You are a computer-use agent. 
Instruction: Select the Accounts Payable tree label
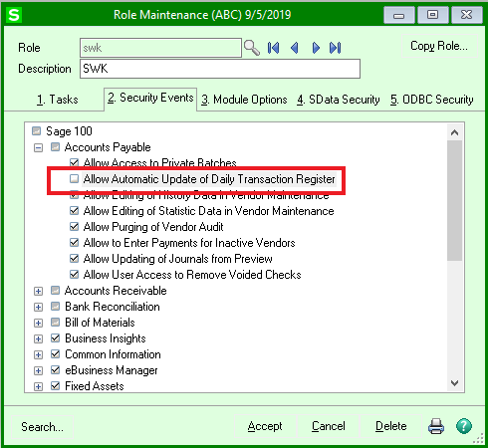108,147
